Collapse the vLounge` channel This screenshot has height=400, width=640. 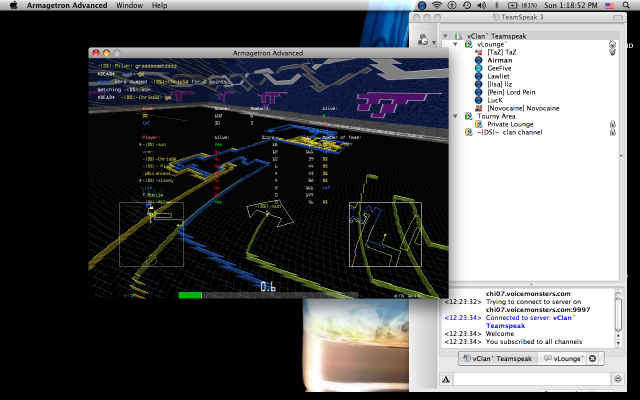pos(456,45)
